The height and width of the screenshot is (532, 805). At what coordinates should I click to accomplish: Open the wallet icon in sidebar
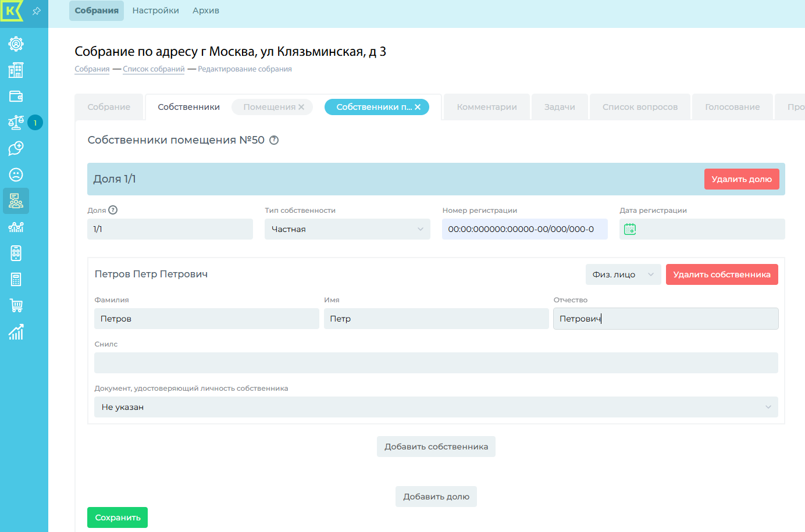click(16, 97)
